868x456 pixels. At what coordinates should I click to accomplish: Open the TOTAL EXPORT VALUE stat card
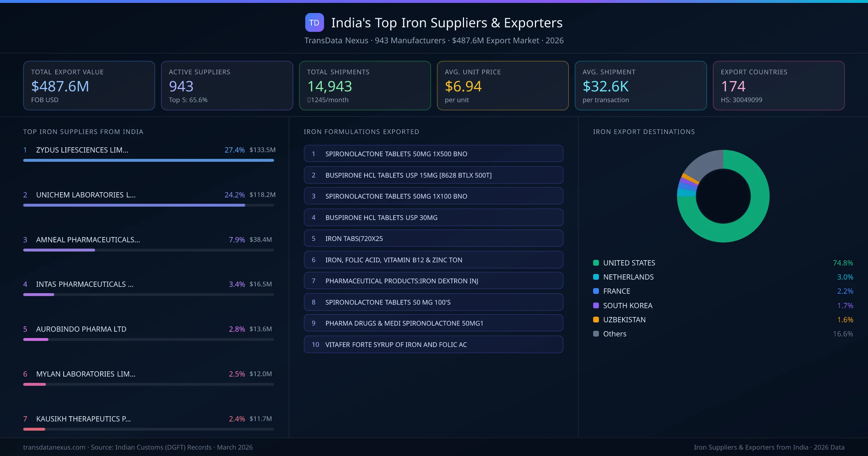[89, 85]
